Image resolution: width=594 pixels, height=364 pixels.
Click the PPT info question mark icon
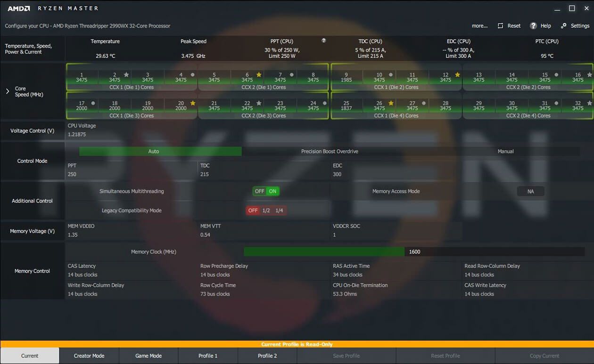point(324,40)
